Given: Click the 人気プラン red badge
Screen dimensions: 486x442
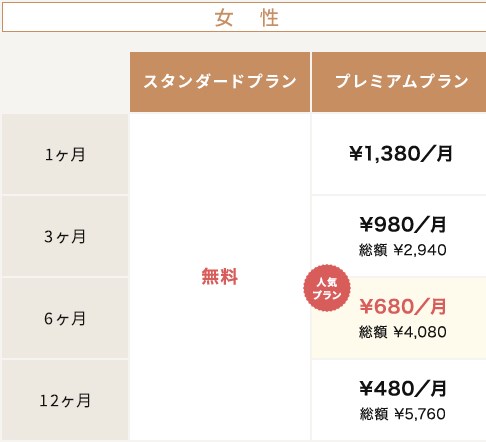Looking at the screenshot, I should [x=327, y=288].
